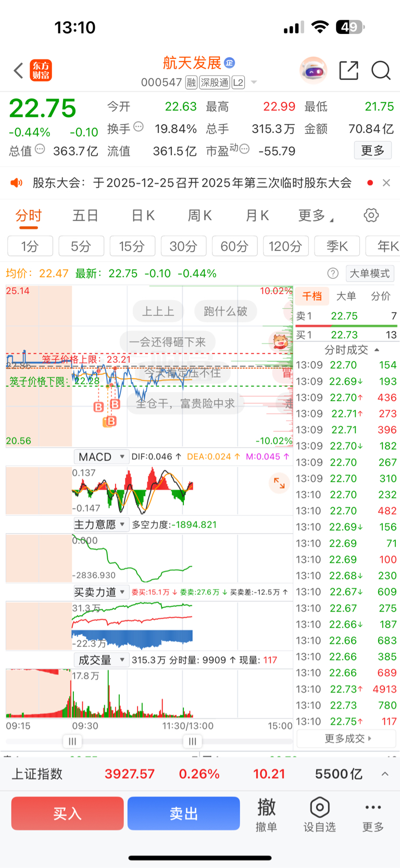Select the 15分 interval button
Image resolution: width=400 pixels, height=868 pixels.
pos(132,246)
